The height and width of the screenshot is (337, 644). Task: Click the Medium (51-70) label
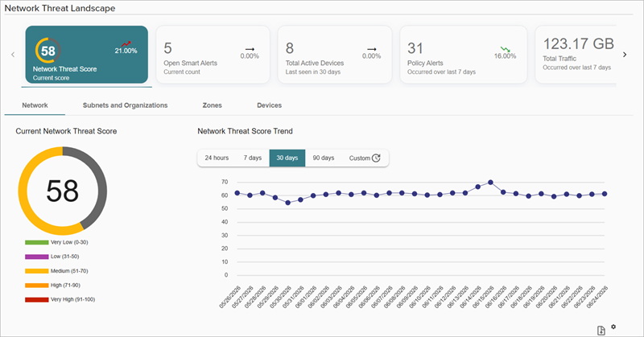tap(69, 271)
